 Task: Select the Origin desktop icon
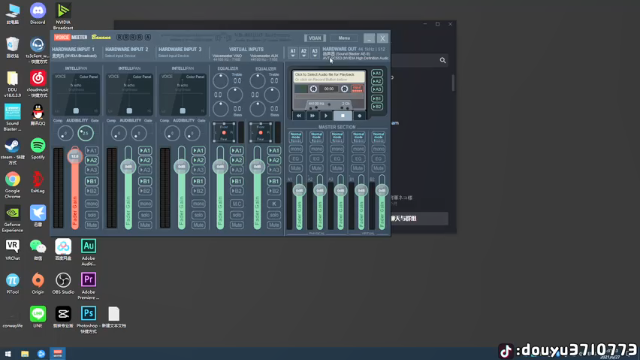[x=38, y=283]
